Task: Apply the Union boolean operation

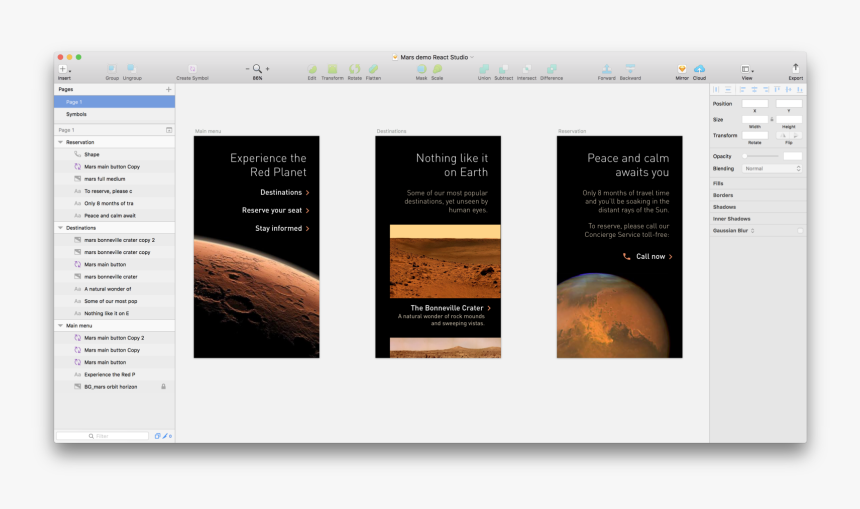Action: pyautogui.click(x=484, y=69)
